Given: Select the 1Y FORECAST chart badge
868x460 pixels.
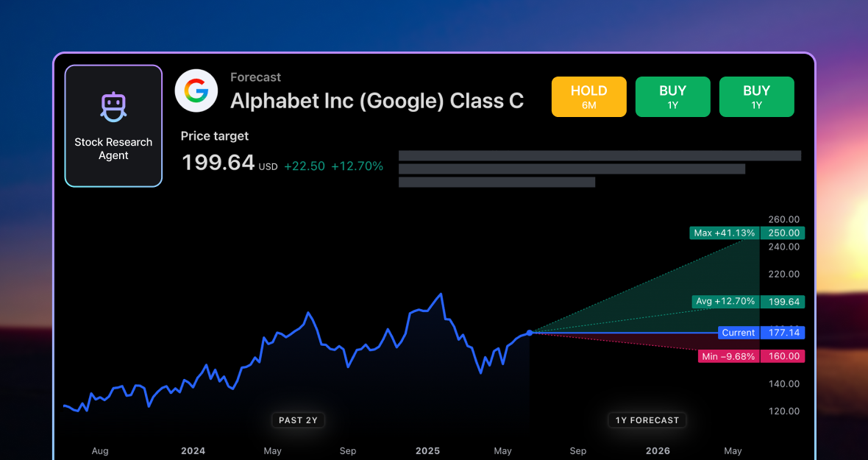Looking at the screenshot, I should point(647,420).
